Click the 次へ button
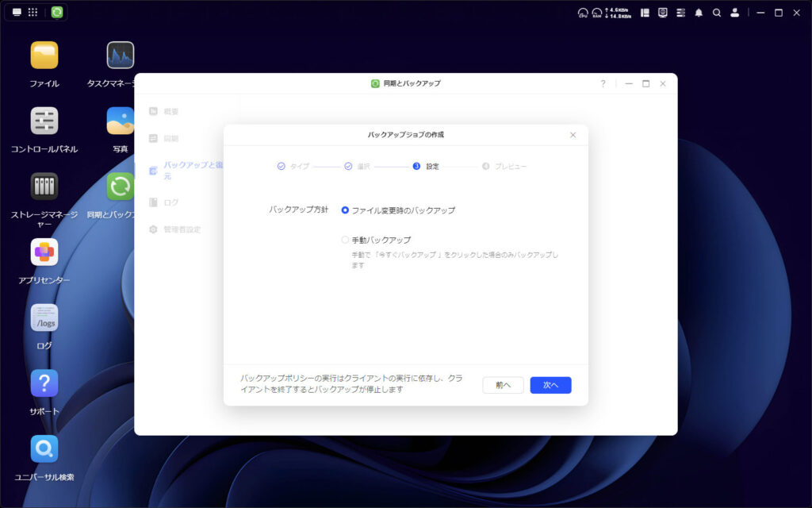This screenshot has height=508, width=812. 550,385
